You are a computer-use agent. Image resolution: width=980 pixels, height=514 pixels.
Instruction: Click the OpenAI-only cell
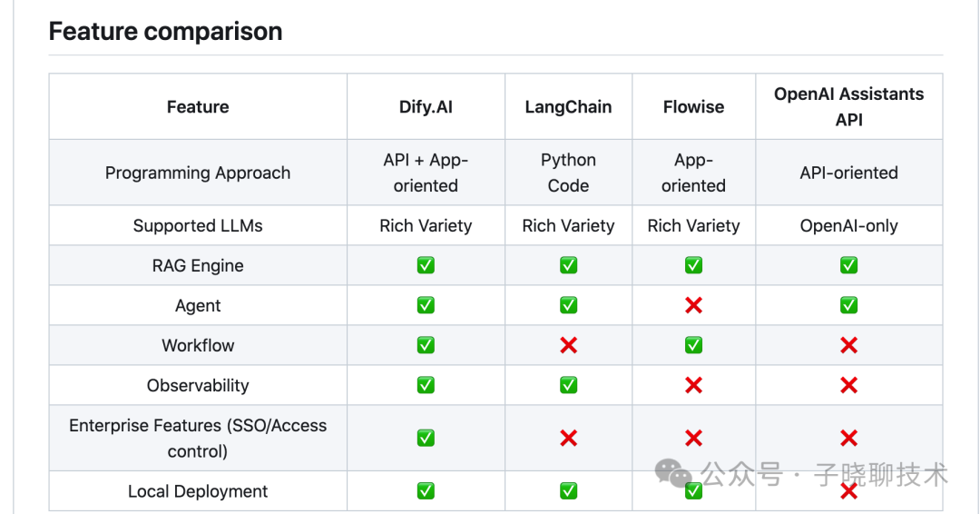click(848, 226)
